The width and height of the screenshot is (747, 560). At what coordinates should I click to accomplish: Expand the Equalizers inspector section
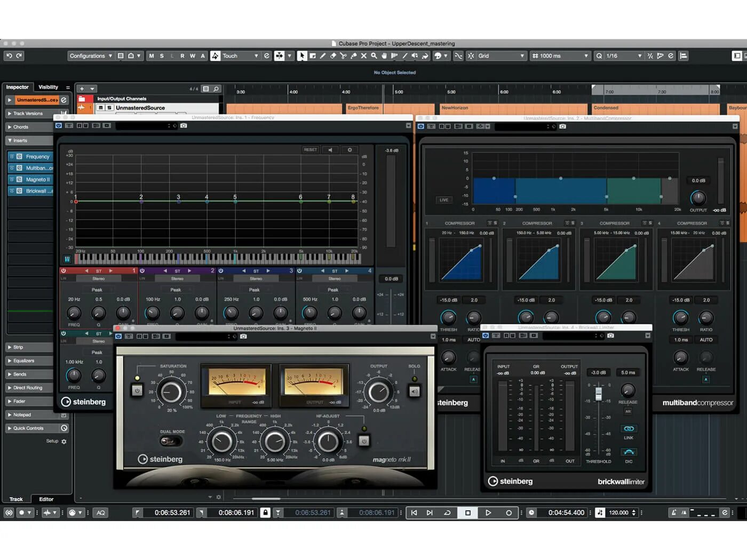pyautogui.click(x=29, y=361)
